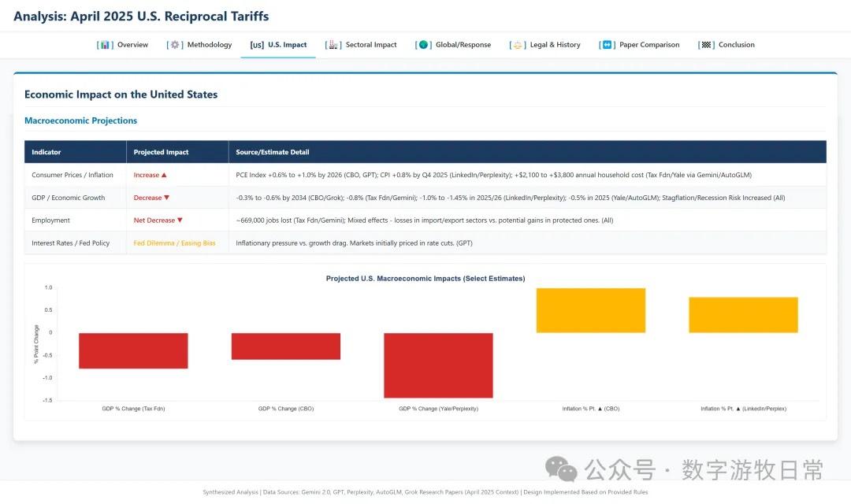Click the yellow Inflation (CBO) bar

click(x=590, y=310)
